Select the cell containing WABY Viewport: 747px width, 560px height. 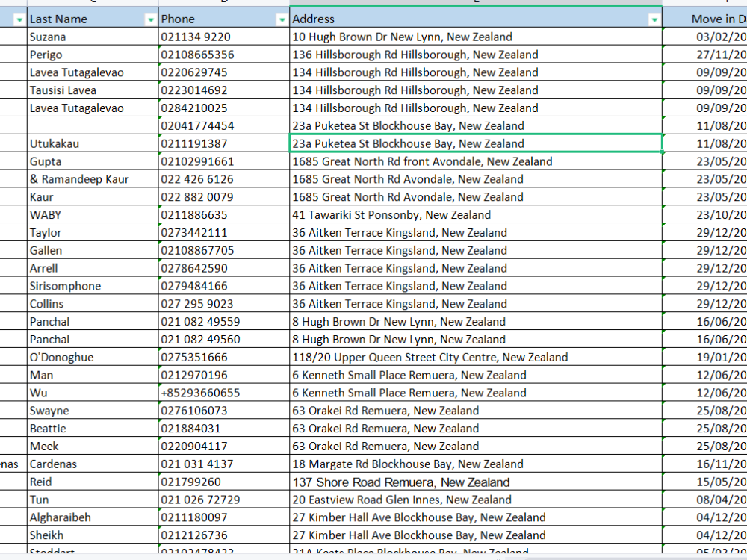click(x=93, y=215)
